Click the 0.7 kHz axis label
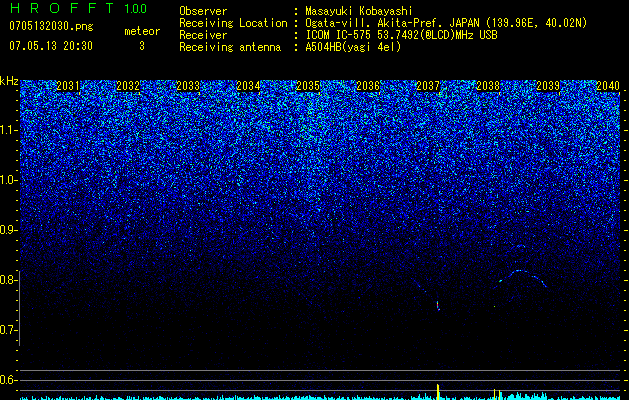 (x=9, y=330)
